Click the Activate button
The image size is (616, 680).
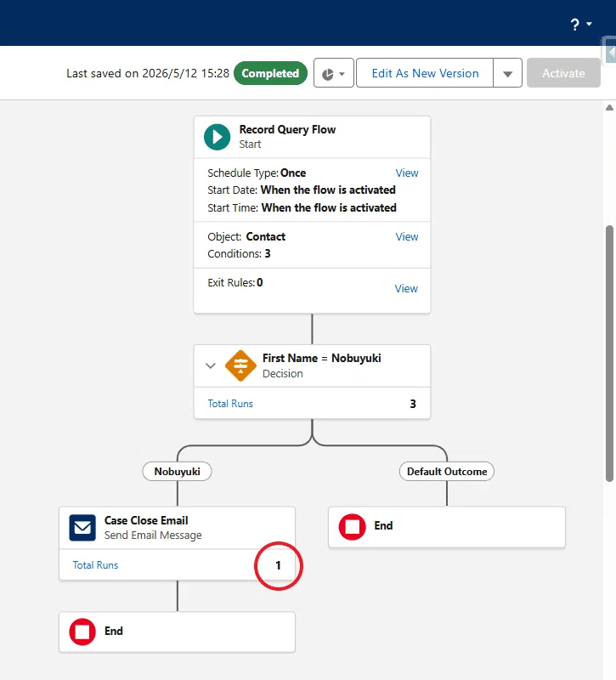[x=563, y=73]
